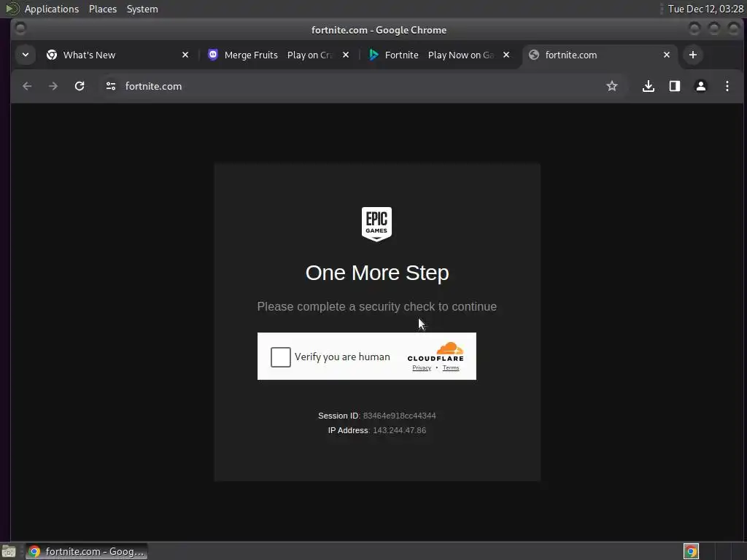Click the show desktop icon in taskbar
Image resolution: width=747 pixels, height=560 pixels.
(x=9, y=551)
